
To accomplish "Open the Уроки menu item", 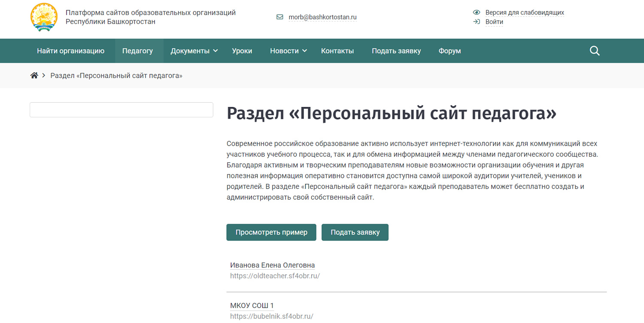I will tap(242, 51).
